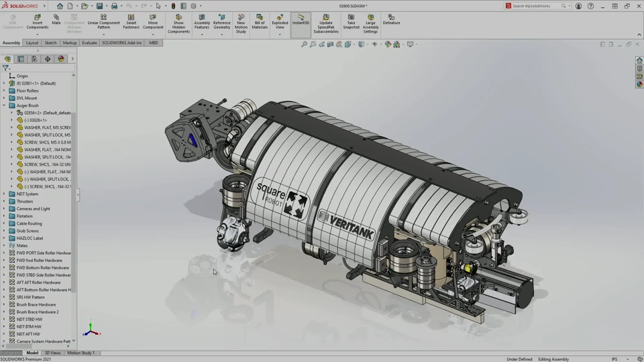
Task: Open ConfigurationManager tab
Action: [x=34, y=59]
